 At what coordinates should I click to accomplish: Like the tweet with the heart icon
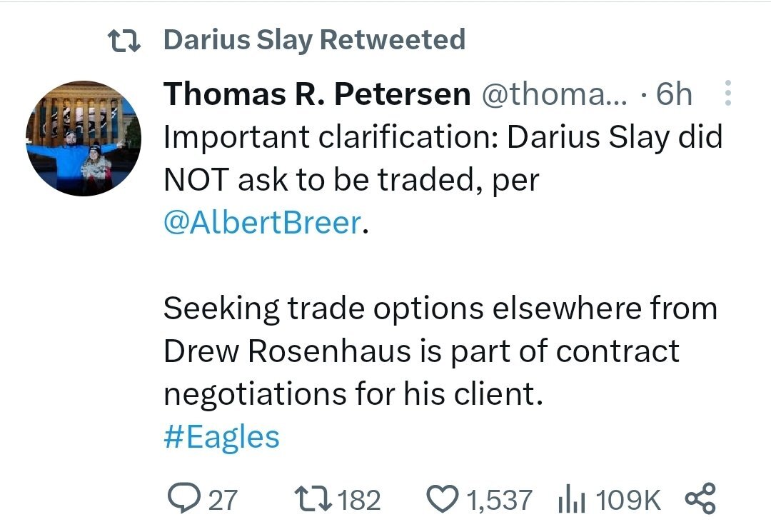(444, 498)
